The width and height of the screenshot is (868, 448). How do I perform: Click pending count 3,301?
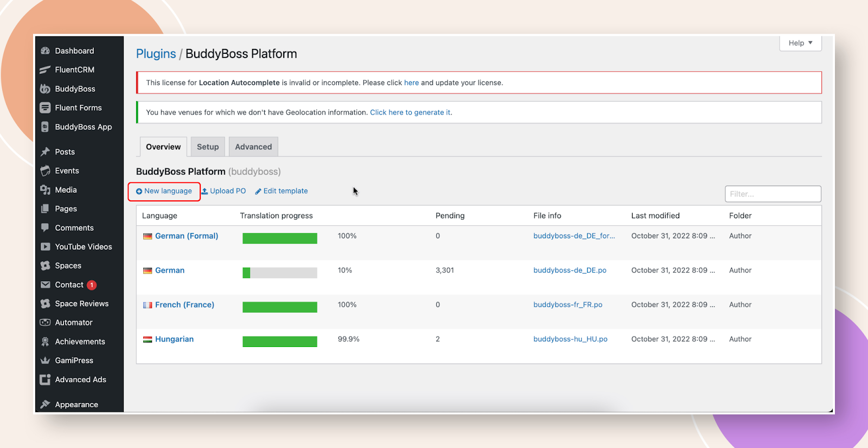[444, 270]
